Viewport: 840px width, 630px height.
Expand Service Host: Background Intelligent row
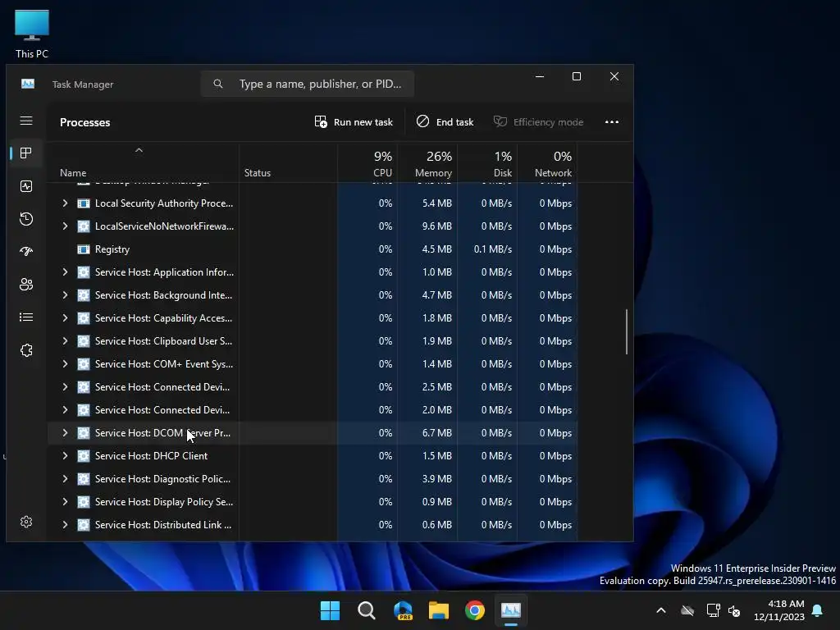[65, 295]
